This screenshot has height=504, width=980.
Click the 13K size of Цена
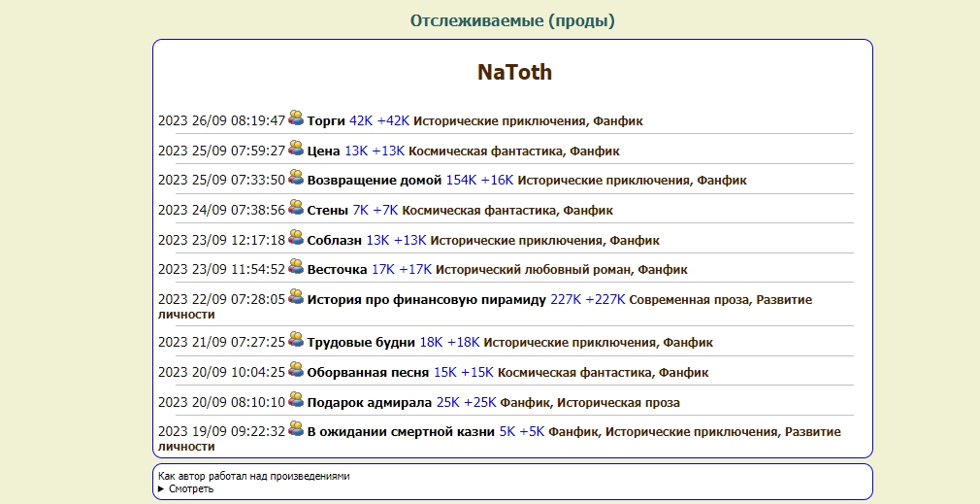click(356, 151)
